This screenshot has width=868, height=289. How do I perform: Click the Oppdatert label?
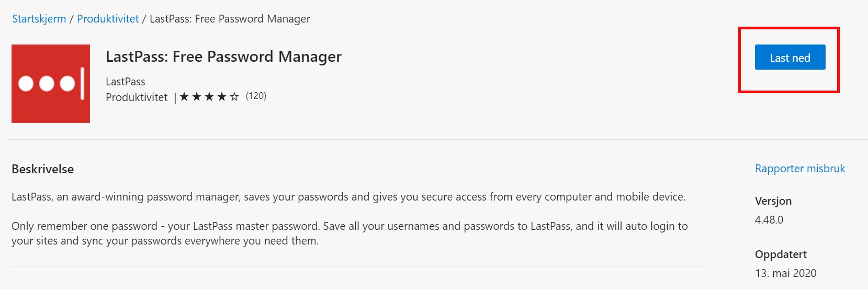pyautogui.click(x=781, y=254)
